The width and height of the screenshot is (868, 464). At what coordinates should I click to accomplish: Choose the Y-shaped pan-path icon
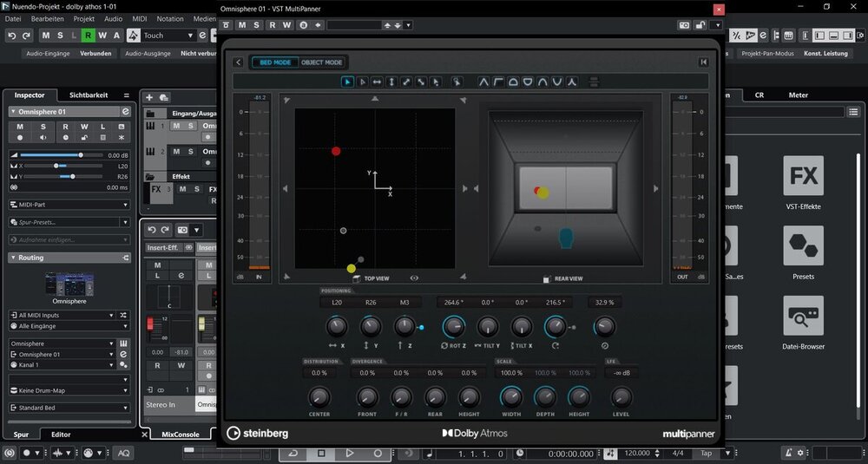click(x=572, y=82)
